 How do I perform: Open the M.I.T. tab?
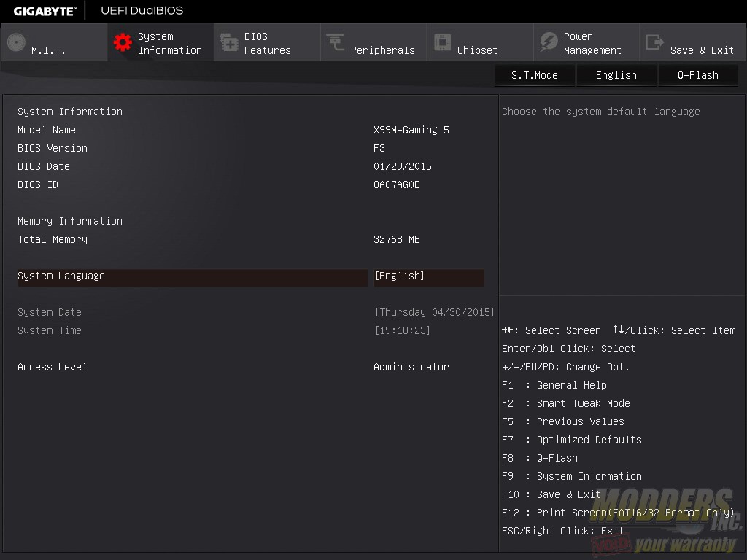click(54, 43)
